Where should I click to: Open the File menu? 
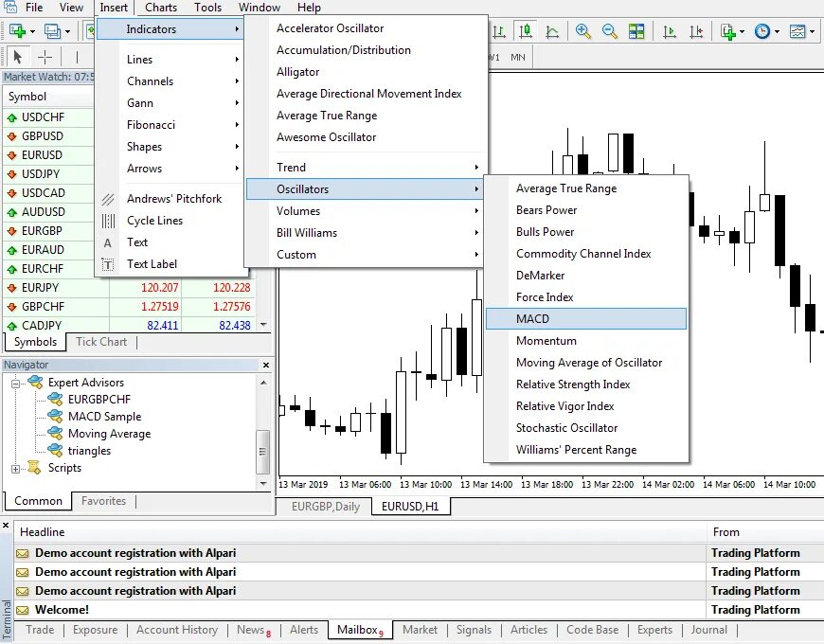point(34,8)
